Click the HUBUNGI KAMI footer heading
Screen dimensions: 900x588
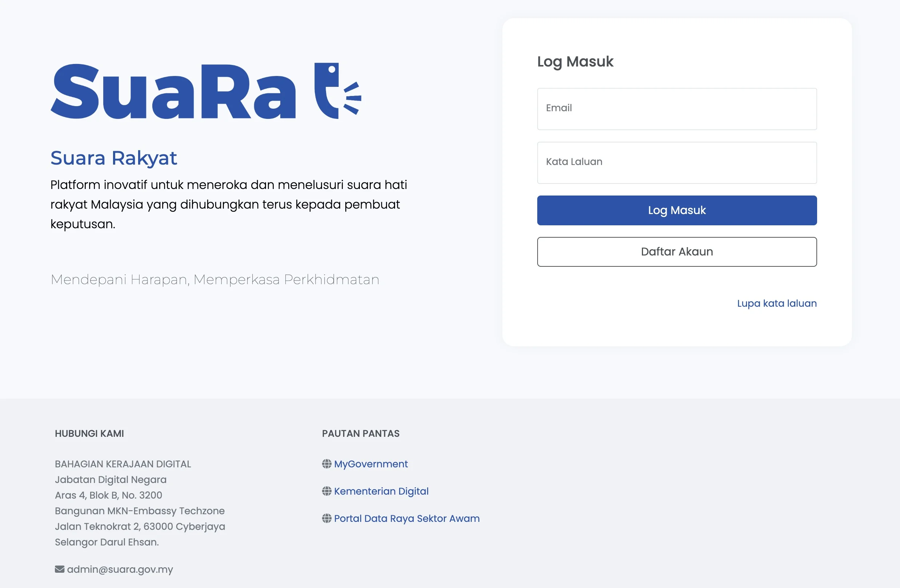89,433
